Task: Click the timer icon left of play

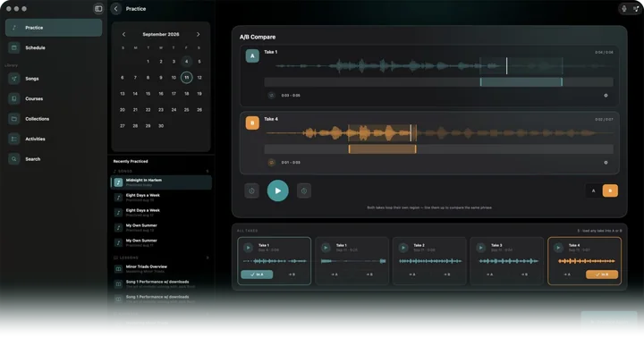Action: [251, 190]
